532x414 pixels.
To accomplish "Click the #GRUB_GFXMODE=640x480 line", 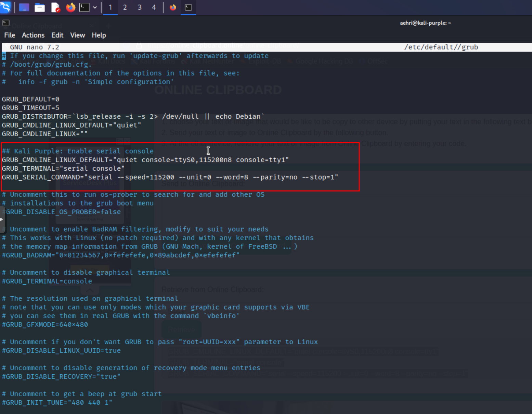I will (45, 325).
